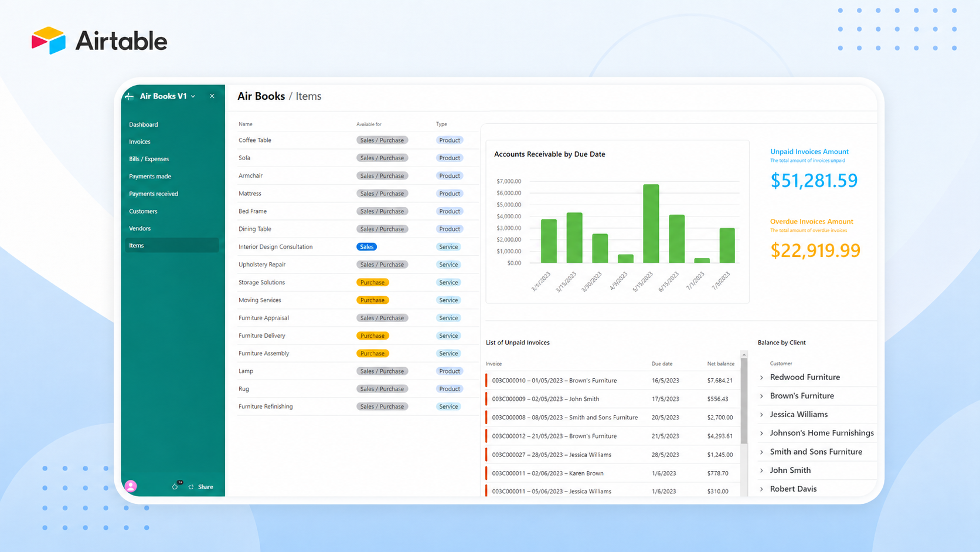Click the Net balance column header

coord(720,364)
